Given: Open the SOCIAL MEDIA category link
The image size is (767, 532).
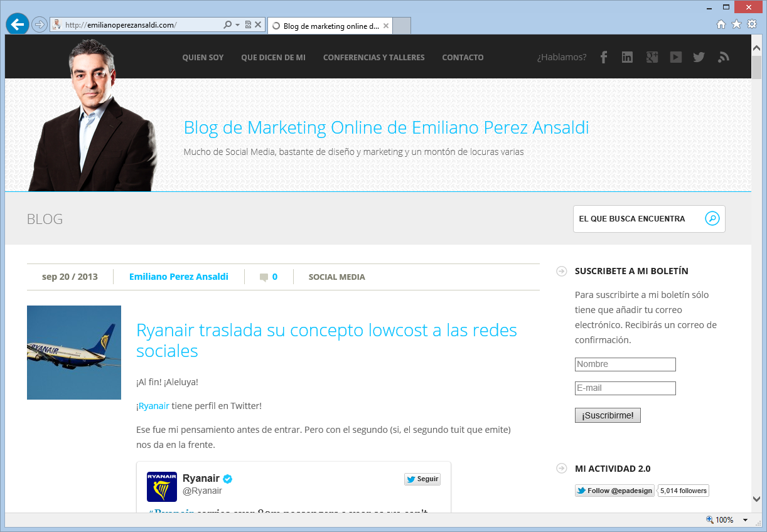Looking at the screenshot, I should click(x=336, y=277).
